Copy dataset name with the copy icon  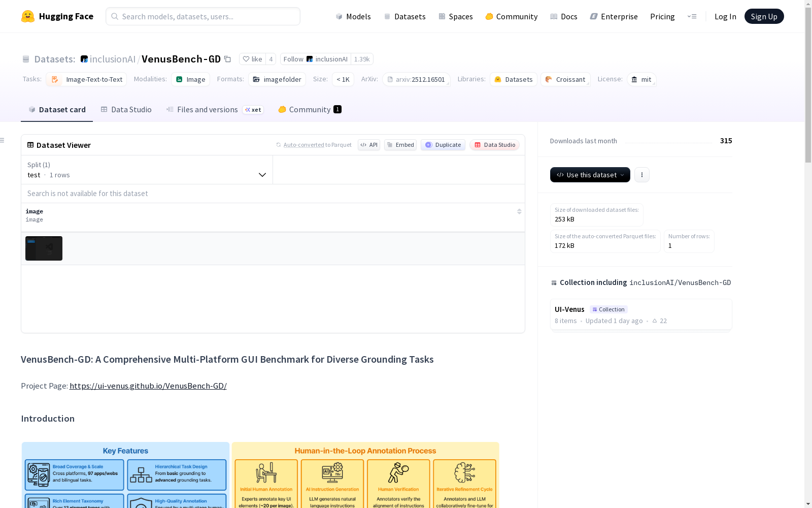(x=228, y=59)
